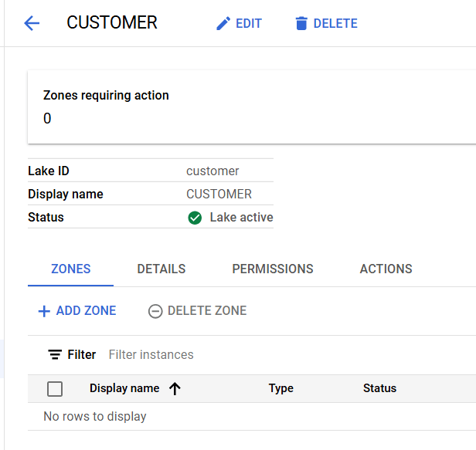Click the pencil icon beside EDIT
Viewport: 476px width, 450px height.
click(223, 23)
